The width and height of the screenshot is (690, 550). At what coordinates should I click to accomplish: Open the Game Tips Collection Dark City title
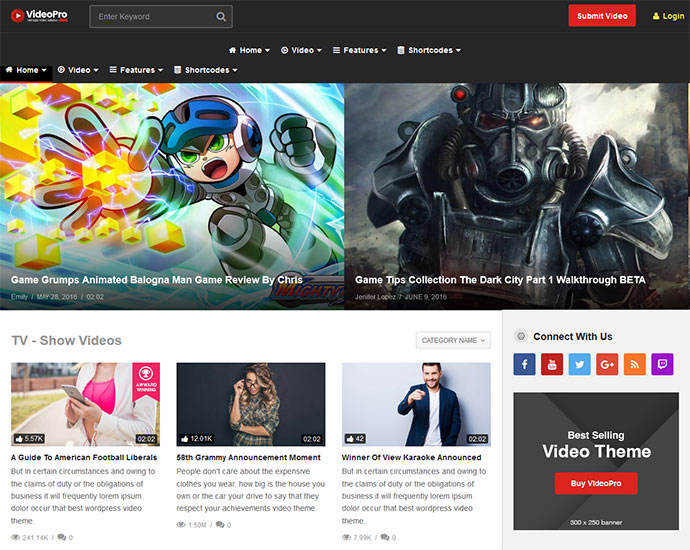[x=500, y=280]
